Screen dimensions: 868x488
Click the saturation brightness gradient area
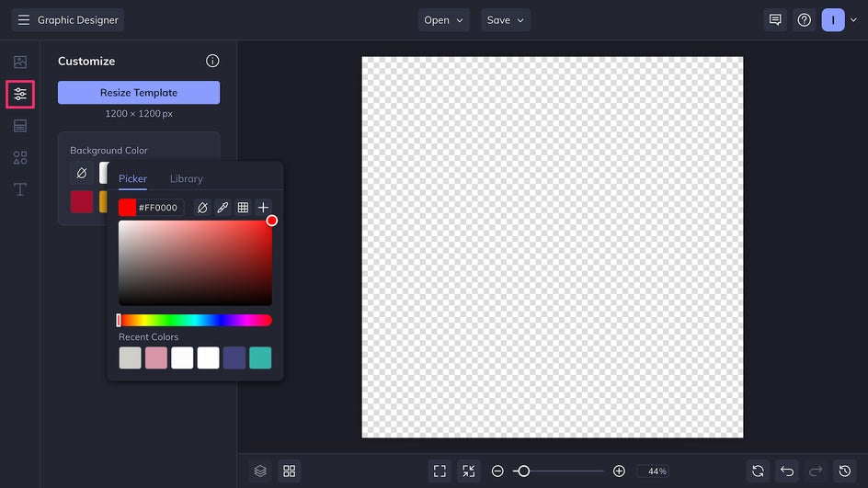pos(196,263)
